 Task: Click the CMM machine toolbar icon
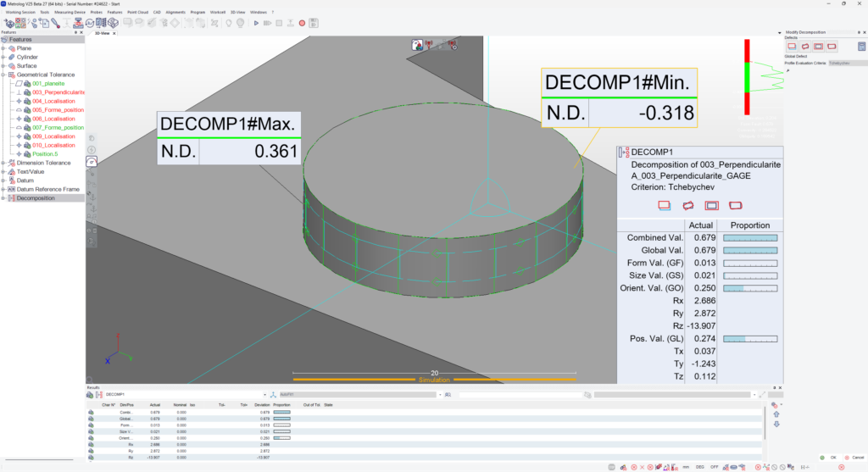(78, 23)
